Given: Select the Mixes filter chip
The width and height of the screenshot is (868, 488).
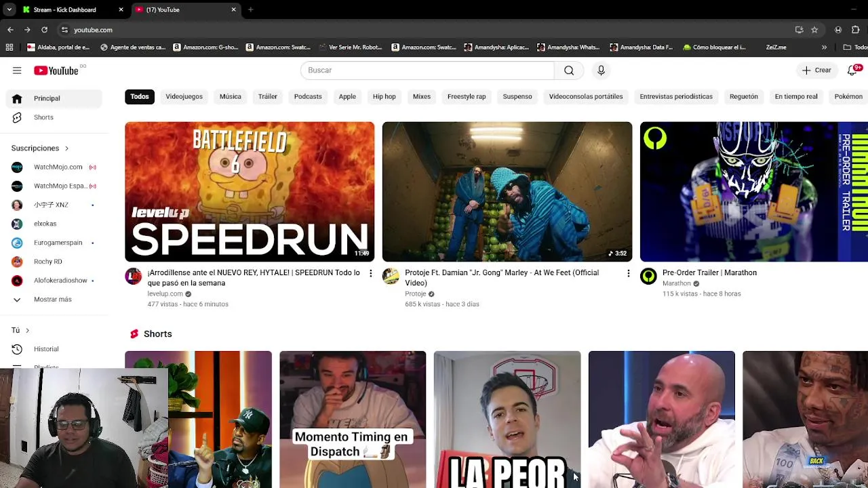Looking at the screenshot, I should click(422, 96).
